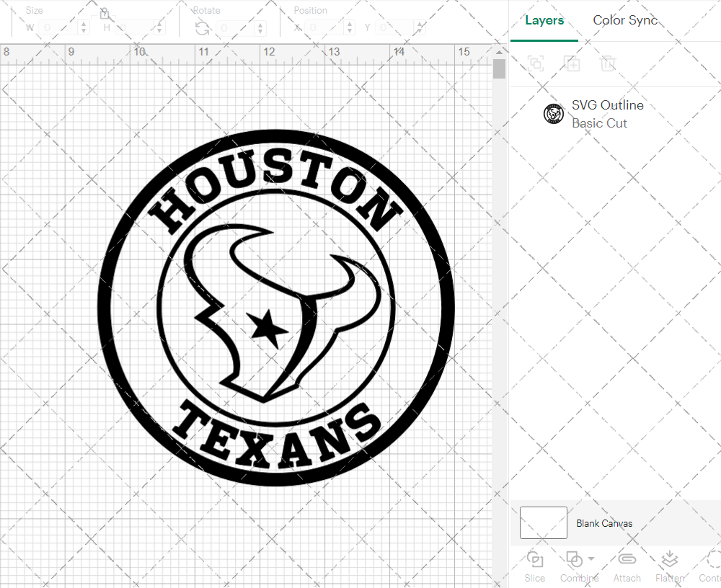Open the Blank Canvas color swatch
The height and width of the screenshot is (588, 721).
[x=543, y=522]
